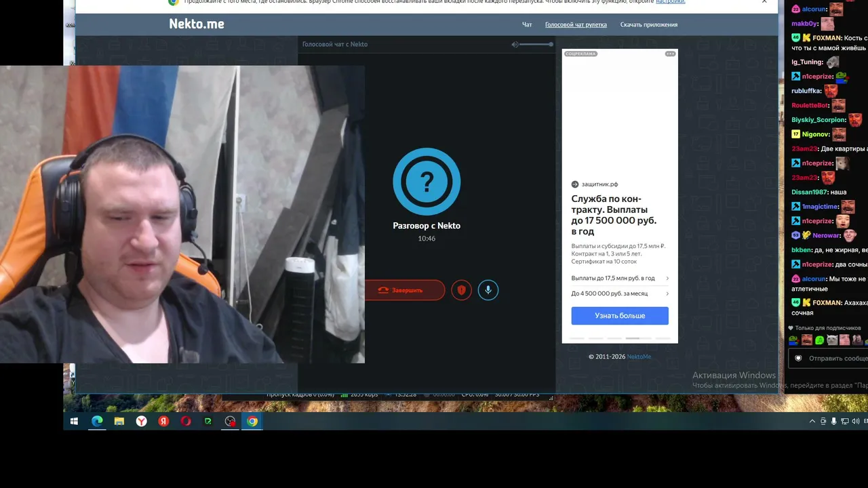This screenshot has width=868, height=488.
Task: Click the Только для подписчиков label in chat
Action: pos(827,328)
